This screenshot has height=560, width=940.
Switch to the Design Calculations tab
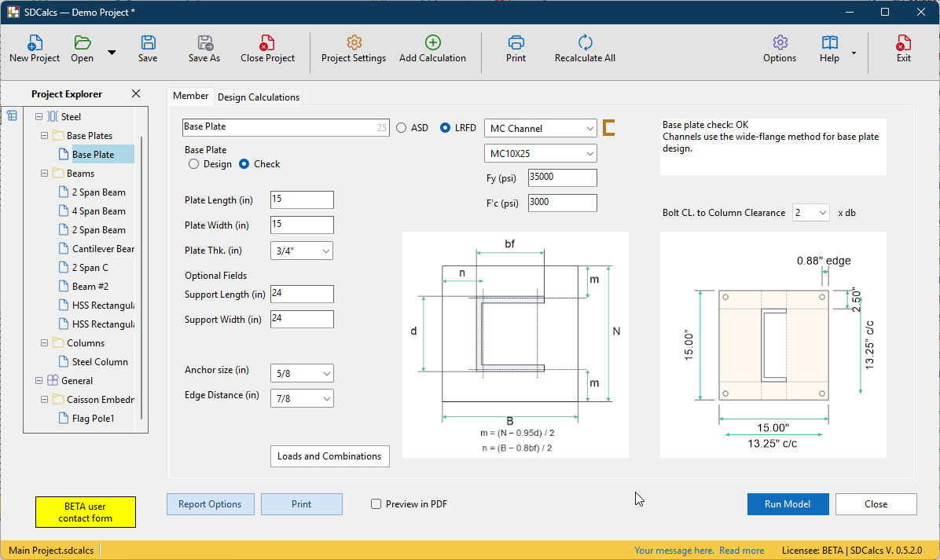[259, 97]
